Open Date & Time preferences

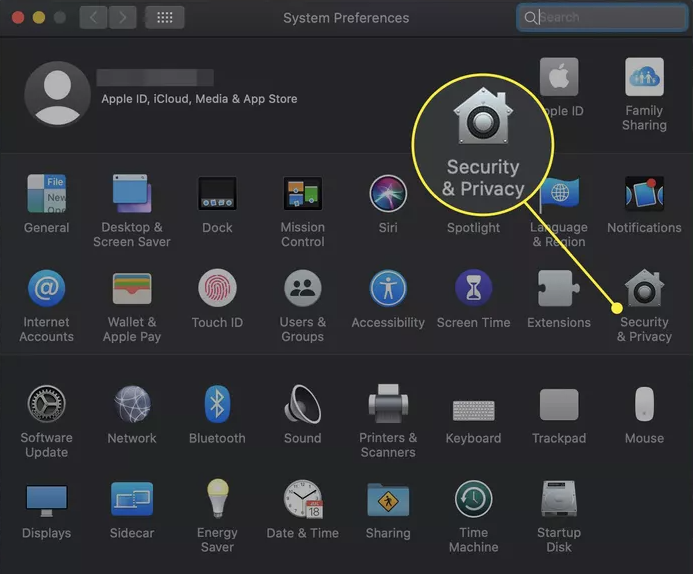303,499
